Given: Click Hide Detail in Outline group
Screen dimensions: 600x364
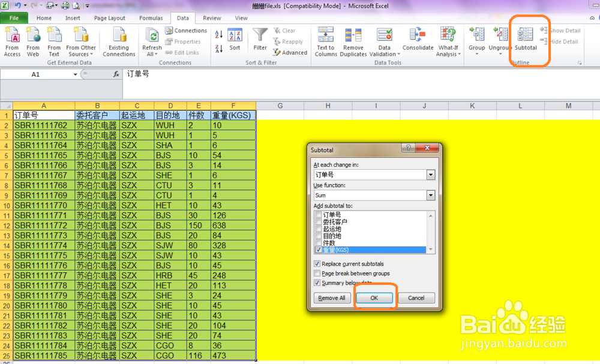Looking at the screenshot, I should click(560, 41).
